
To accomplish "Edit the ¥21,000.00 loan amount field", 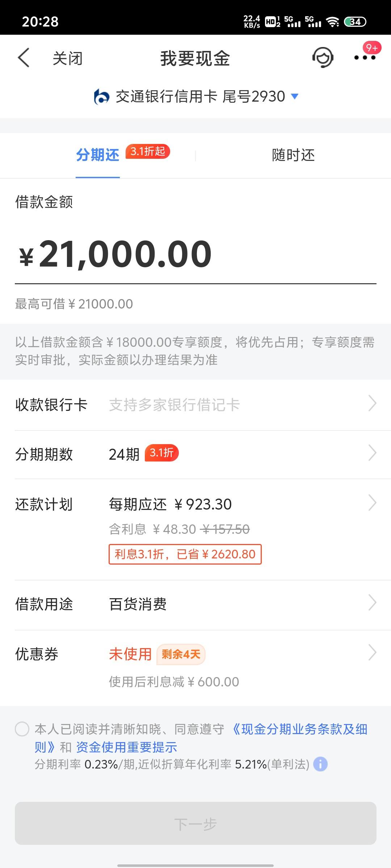I will pos(195,254).
